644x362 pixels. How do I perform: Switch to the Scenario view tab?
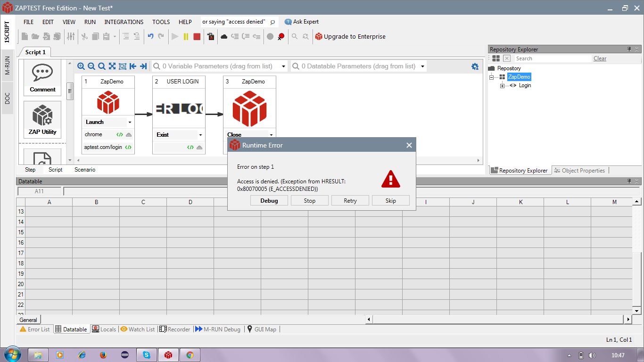(85, 170)
